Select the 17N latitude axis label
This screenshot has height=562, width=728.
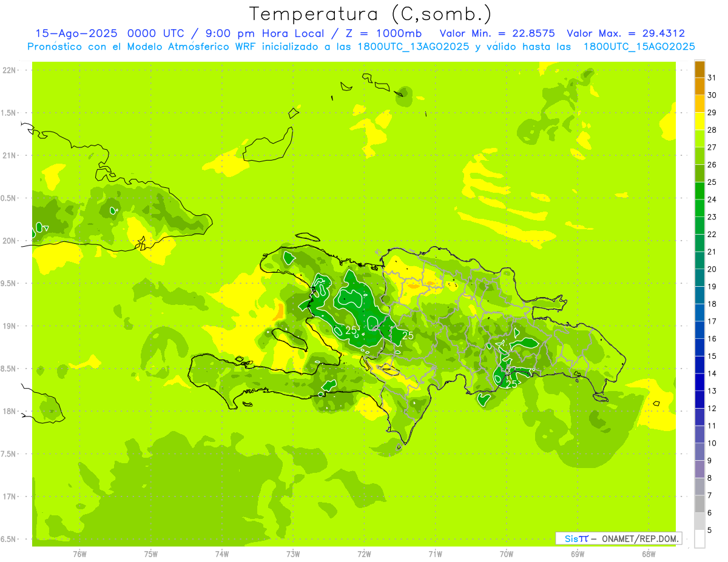point(10,497)
